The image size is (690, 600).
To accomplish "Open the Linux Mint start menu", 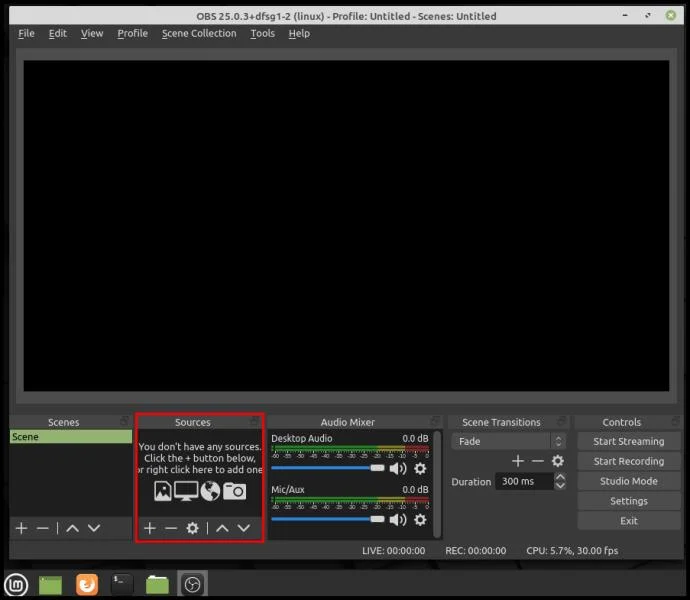I will click(x=16, y=585).
